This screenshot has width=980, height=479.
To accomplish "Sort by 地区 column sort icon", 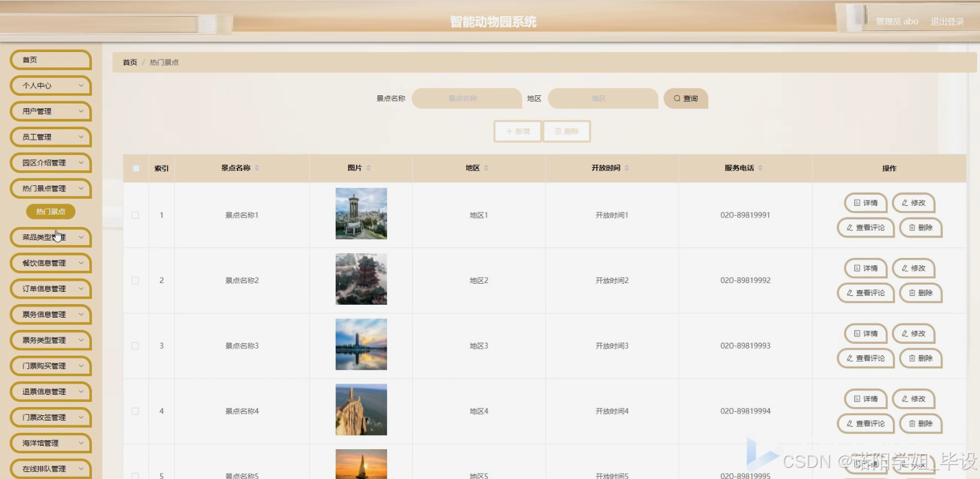I will 486,168.
